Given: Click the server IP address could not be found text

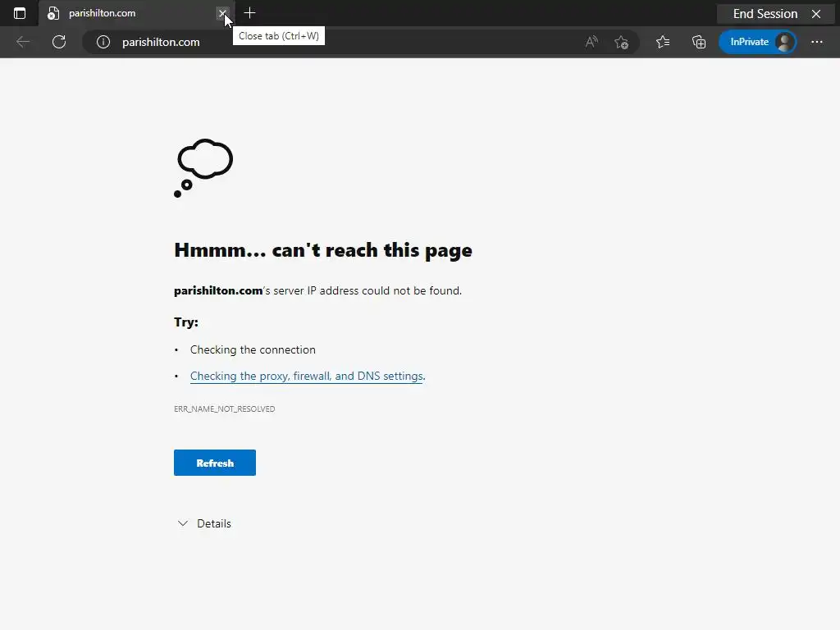Looking at the screenshot, I should click(x=317, y=291).
